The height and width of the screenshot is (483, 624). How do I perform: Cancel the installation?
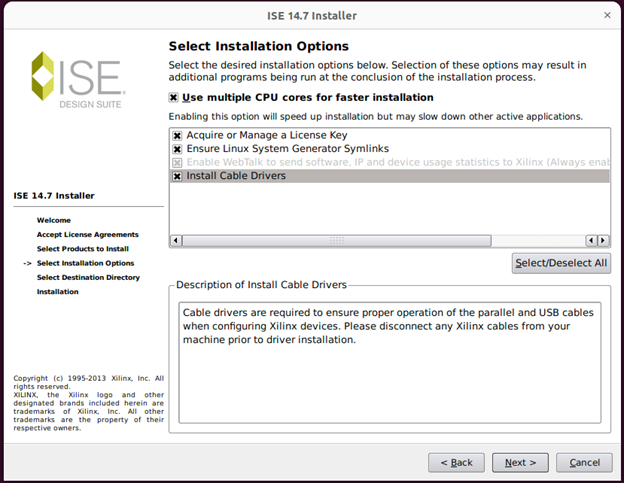pyautogui.click(x=584, y=463)
